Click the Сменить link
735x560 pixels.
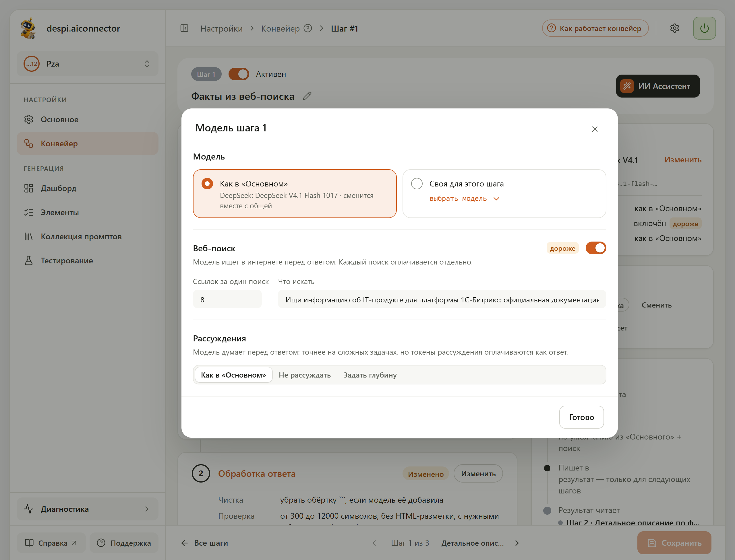click(x=656, y=305)
